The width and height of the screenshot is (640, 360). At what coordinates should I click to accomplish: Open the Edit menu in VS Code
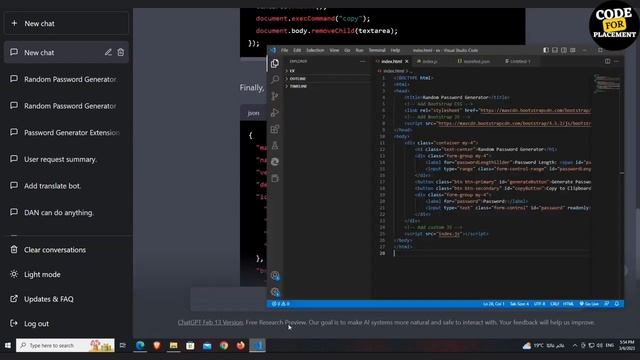tap(297, 50)
